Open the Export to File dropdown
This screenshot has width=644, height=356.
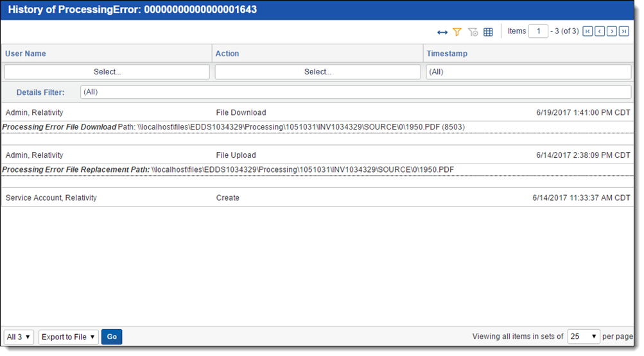pyautogui.click(x=69, y=337)
